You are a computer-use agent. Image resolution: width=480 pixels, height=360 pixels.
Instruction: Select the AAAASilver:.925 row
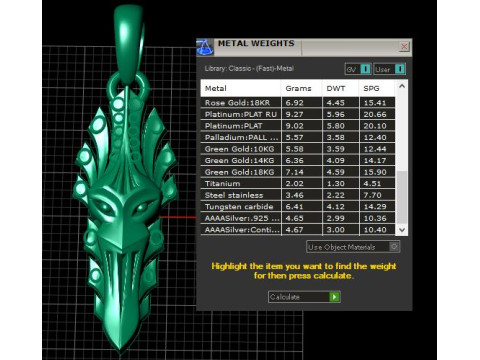[298, 218]
